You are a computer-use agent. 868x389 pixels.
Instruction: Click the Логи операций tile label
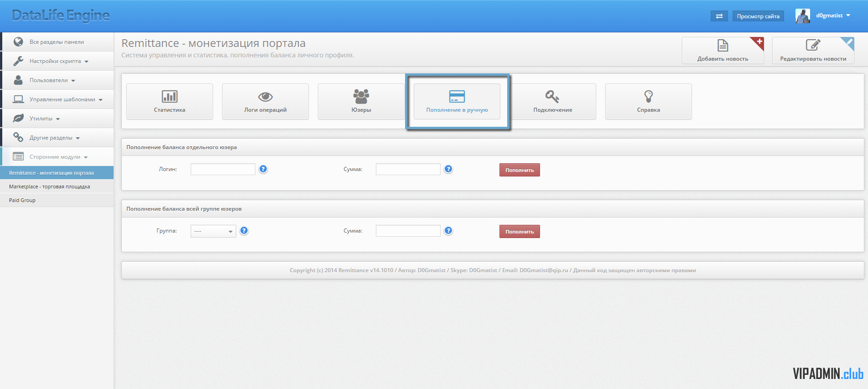pyautogui.click(x=265, y=110)
